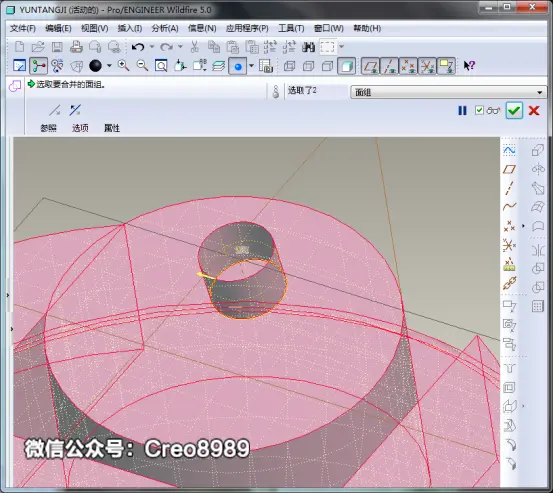Cancel the merge with the red X
The image size is (553, 493).
[534, 111]
